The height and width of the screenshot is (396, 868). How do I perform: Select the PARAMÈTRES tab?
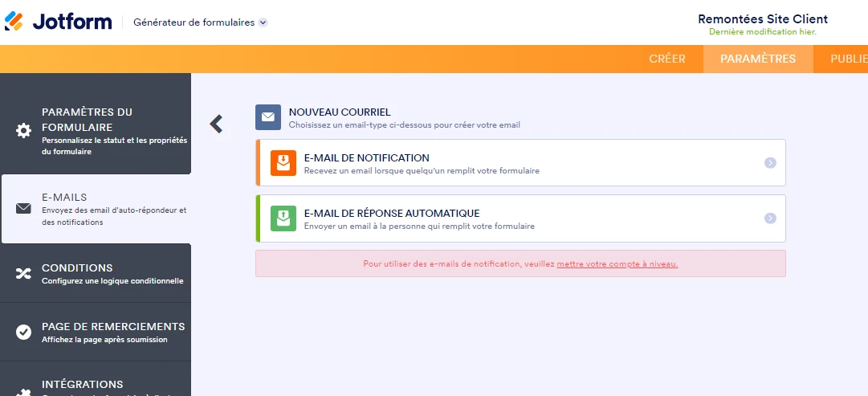758,59
